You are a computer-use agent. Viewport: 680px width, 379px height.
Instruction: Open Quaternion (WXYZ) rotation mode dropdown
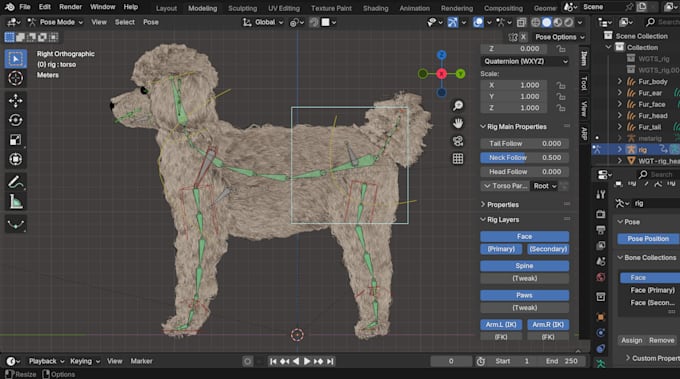524,61
